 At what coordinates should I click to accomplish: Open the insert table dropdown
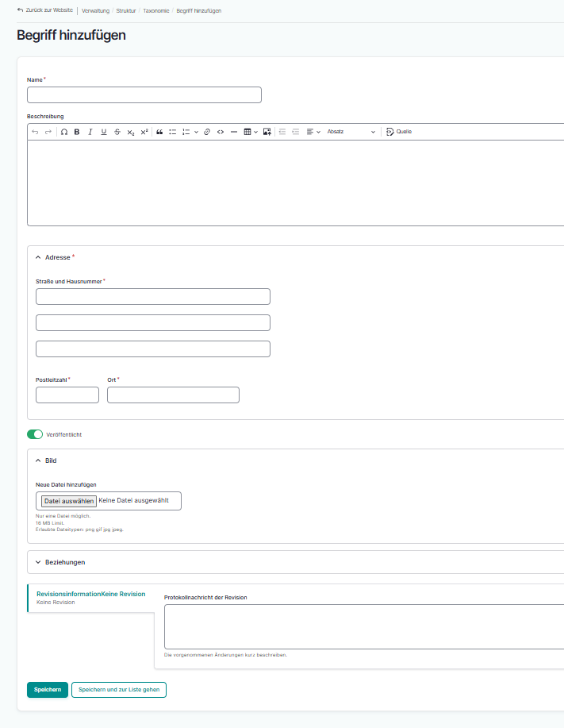[250, 132]
